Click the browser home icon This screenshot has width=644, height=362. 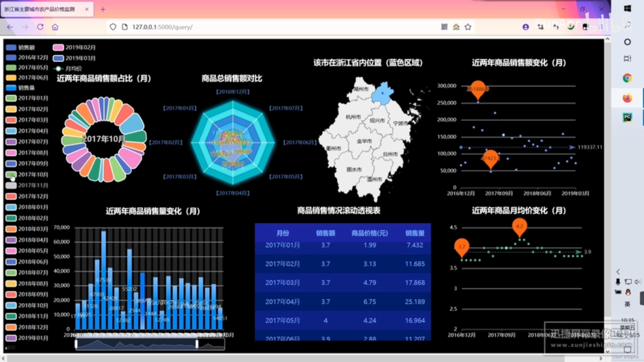pos(55,27)
